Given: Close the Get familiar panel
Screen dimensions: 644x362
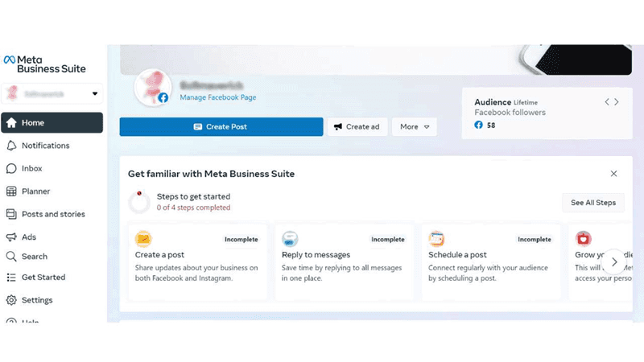Looking at the screenshot, I should [613, 174].
